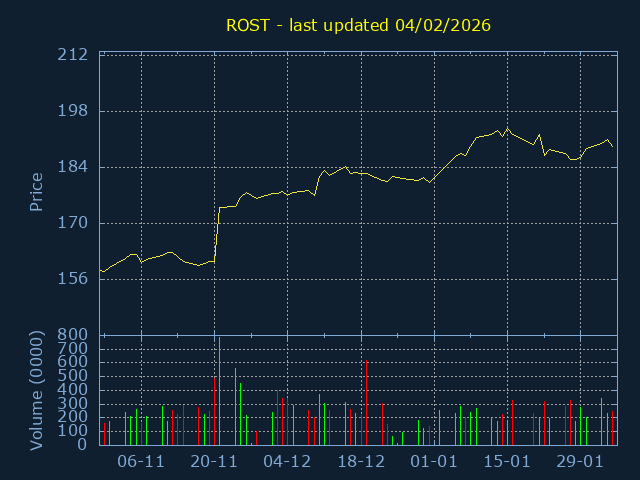
Task: Click the price line's peak near 15-01
Action: coord(507,129)
